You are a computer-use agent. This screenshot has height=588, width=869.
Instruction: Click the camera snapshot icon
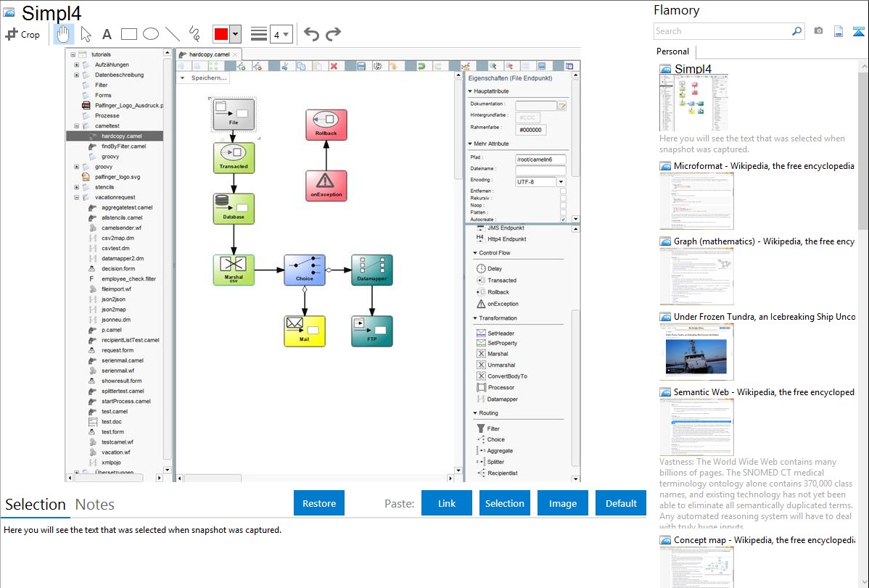(818, 31)
